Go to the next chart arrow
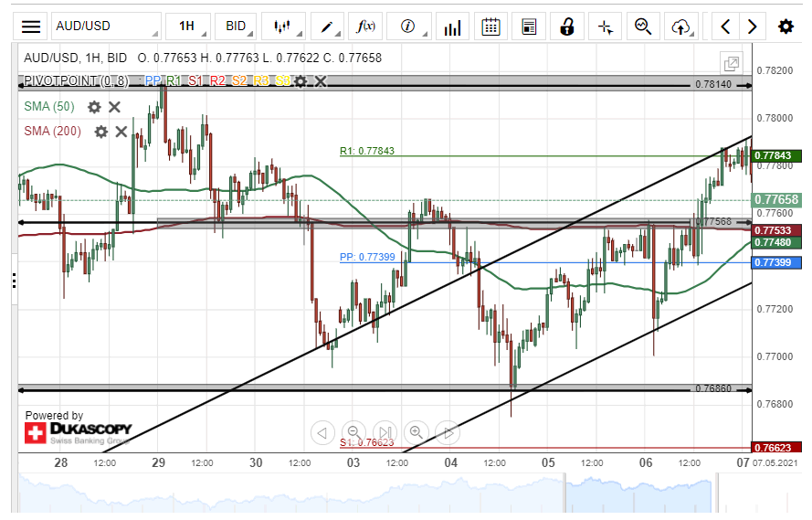The height and width of the screenshot is (520, 812). (x=752, y=27)
